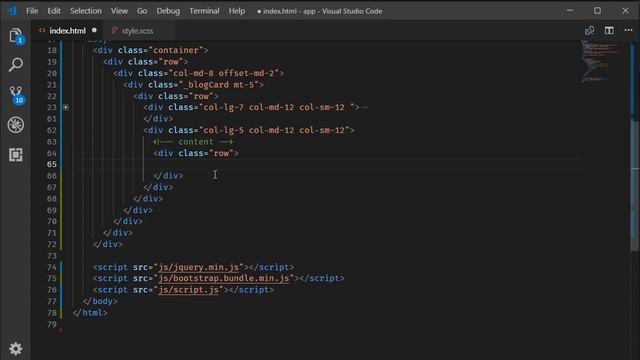Follow the js/jquery.min.js link
Screen dimensions: 640x360
pos(198,267)
